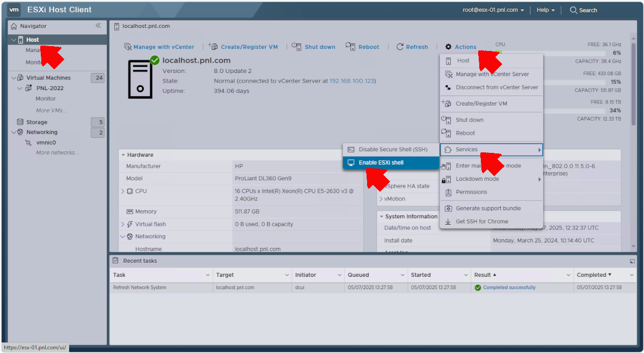Click the Recent tasks clipboard icon
Screen dimensions: 644x353
point(115,261)
